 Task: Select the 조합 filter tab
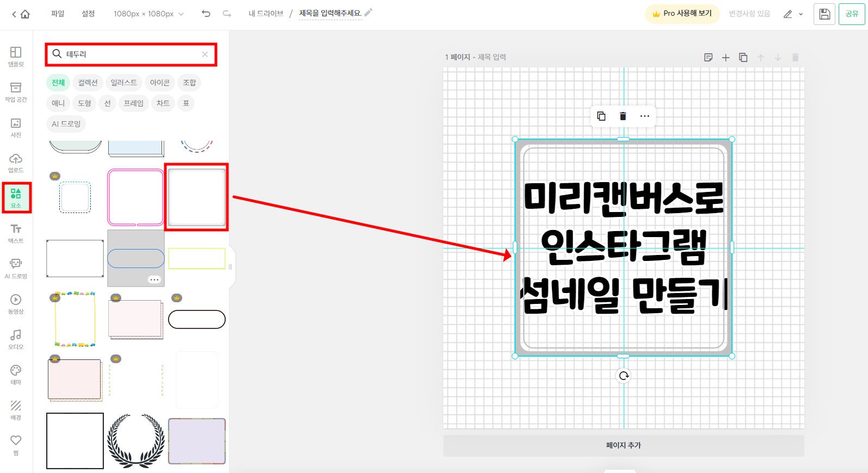(x=189, y=83)
